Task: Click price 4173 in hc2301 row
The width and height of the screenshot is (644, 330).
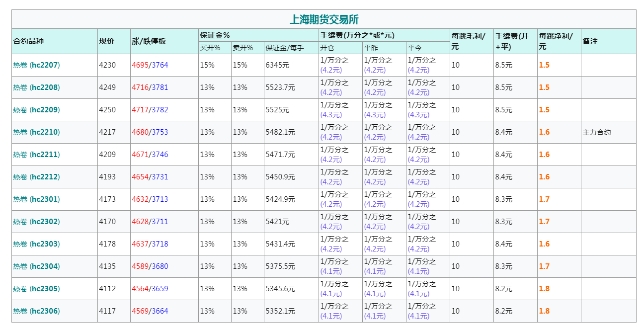Action: click(x=107, y=199)
